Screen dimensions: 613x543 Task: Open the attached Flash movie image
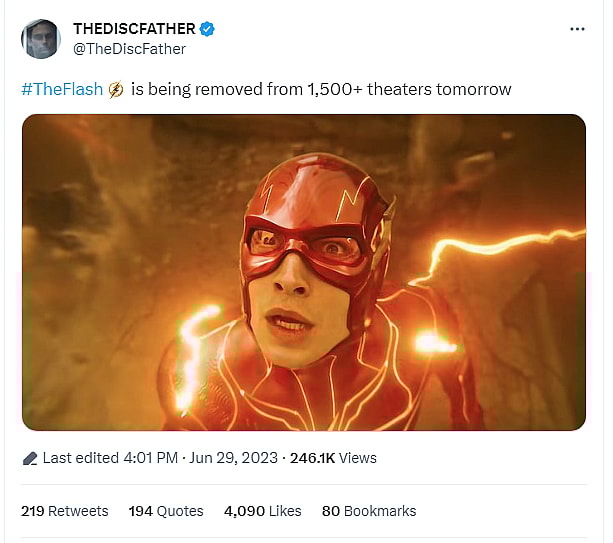click(x=303, y=272)
